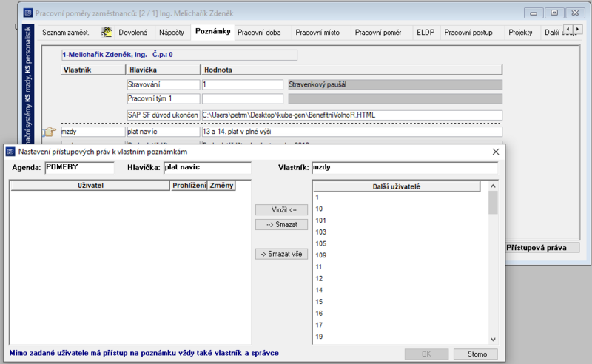Click the Pracovní tým 1 header field
592x364 pixels.
[x=164, y=99]
